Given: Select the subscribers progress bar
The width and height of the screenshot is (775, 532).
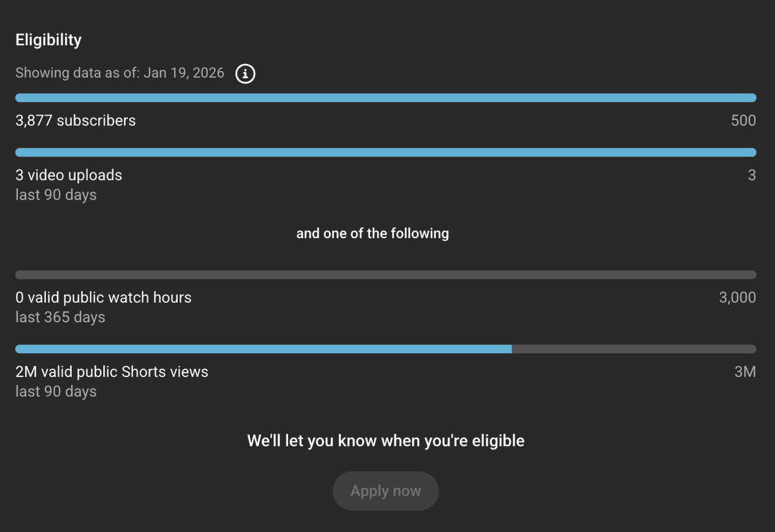Looking at the screenshot, I should [x=386, y=97].
